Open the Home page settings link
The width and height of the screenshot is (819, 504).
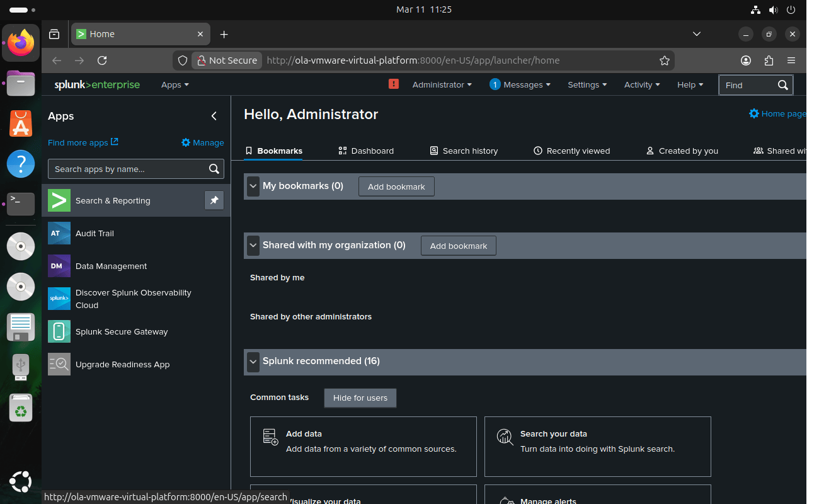point(777,113)
